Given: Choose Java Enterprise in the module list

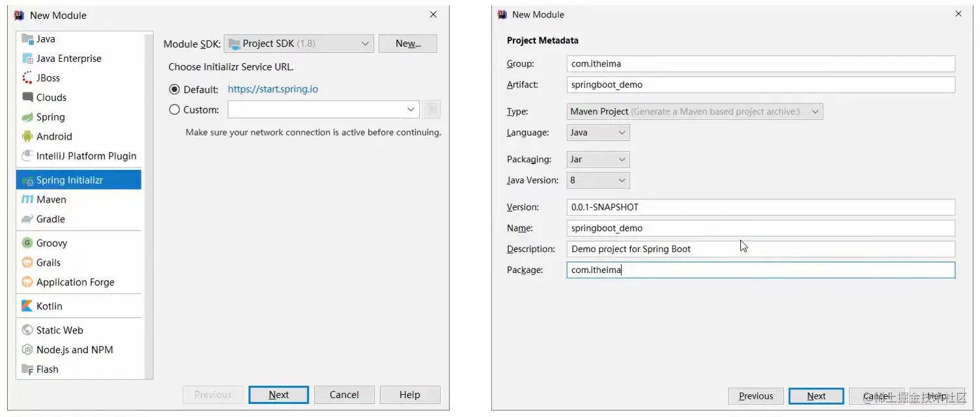Looking at the screenshot, I should (x=68, y=59).
